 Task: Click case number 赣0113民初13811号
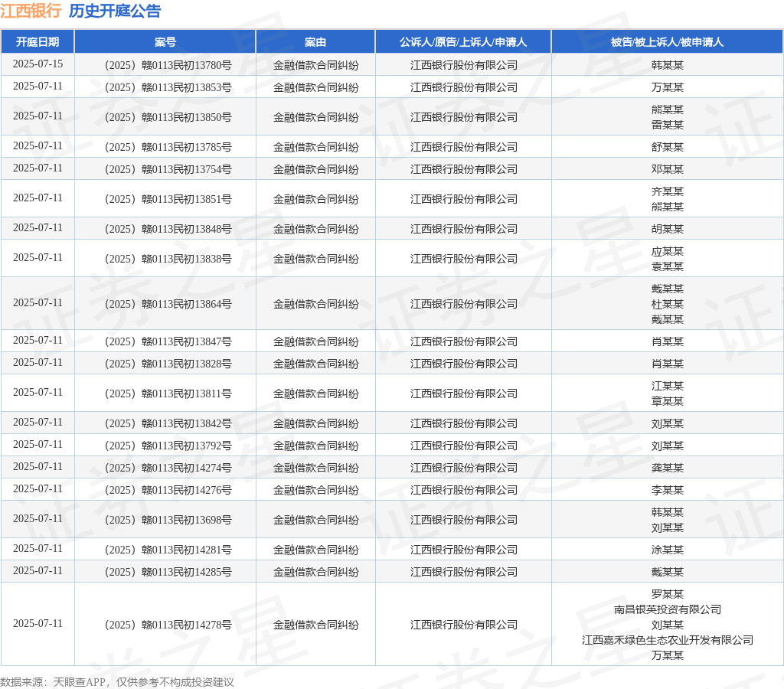[168, 393]
